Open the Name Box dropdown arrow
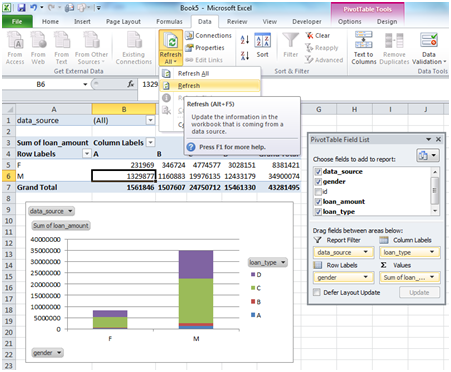The width and height of the screenshot is (451, 372). pos(85,84)
